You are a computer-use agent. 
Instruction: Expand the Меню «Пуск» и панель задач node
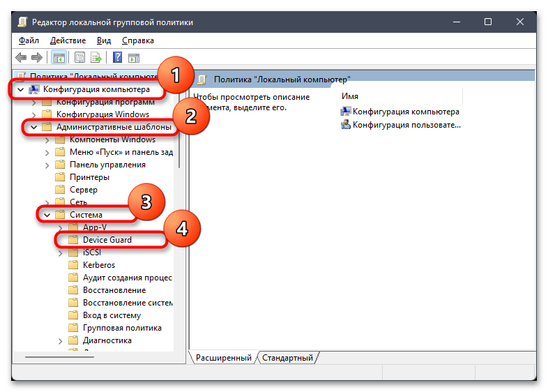47,153
